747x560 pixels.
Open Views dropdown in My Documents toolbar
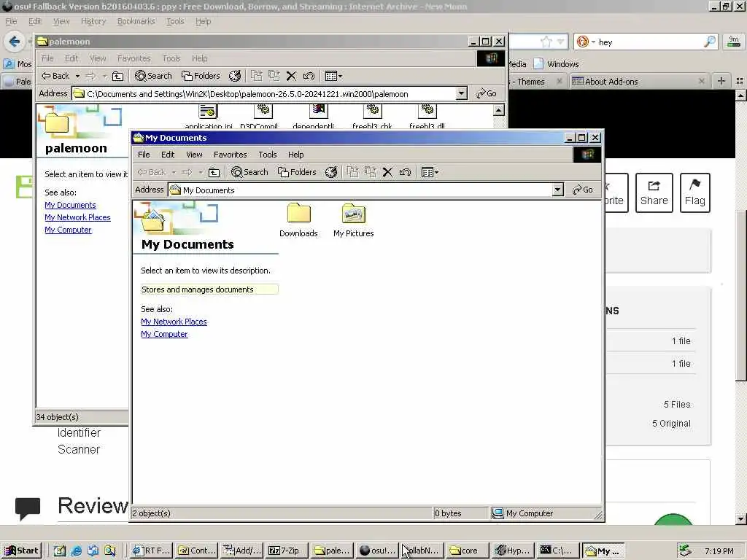coord(429,172)
